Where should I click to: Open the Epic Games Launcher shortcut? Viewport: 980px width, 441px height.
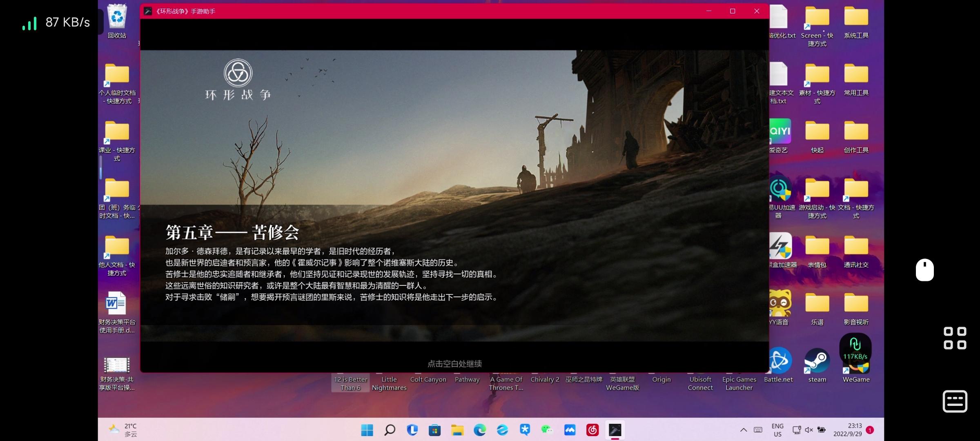[x=739, y=383]
